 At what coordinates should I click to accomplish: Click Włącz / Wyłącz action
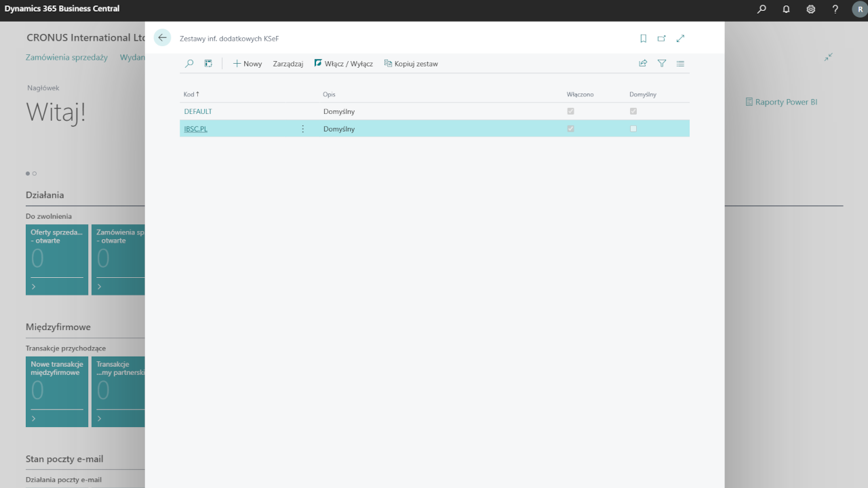tap(344, 64)
